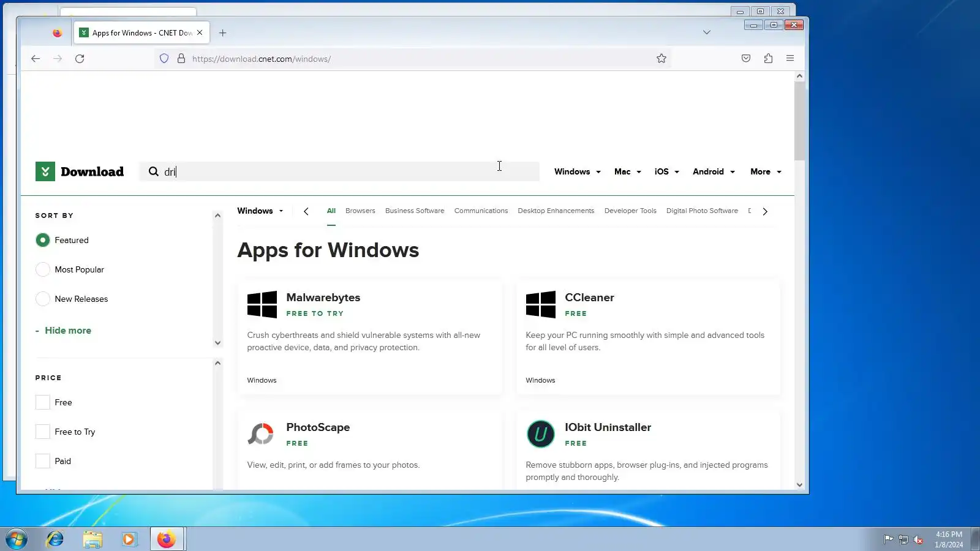Click the Malwarebytes app icon

[x=262, y=304]
